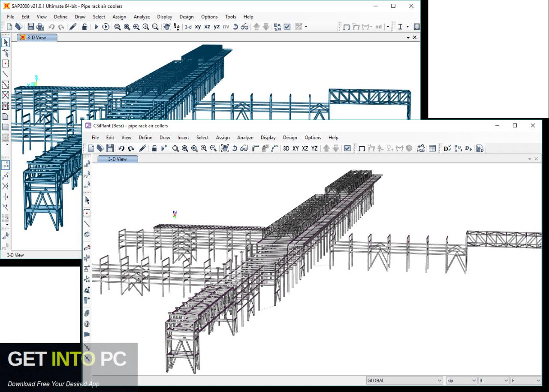Expand SAP2000 view window dropdown arrow
The height and width of the screenshot is (392, 549).
[x=408, y=38]
